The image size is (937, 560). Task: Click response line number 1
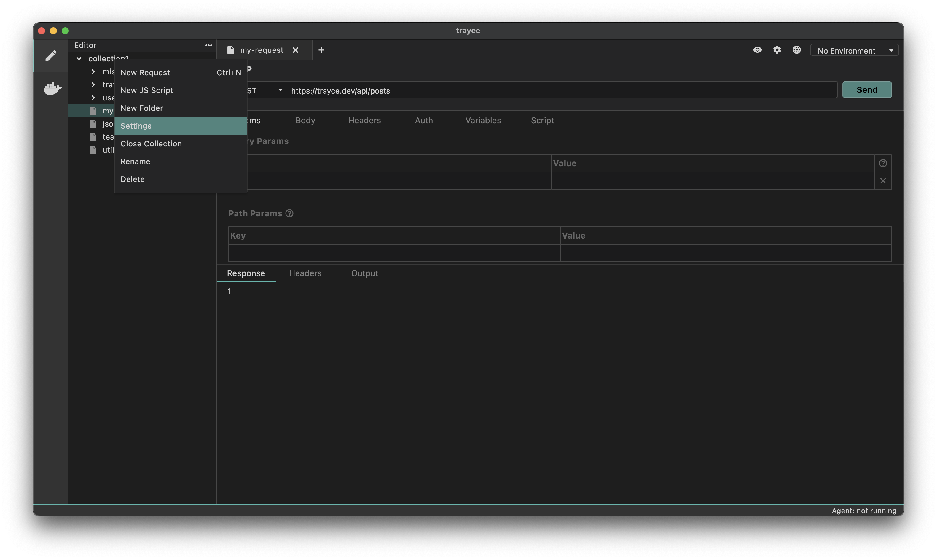pyautogui.click(x=229, y=291)
